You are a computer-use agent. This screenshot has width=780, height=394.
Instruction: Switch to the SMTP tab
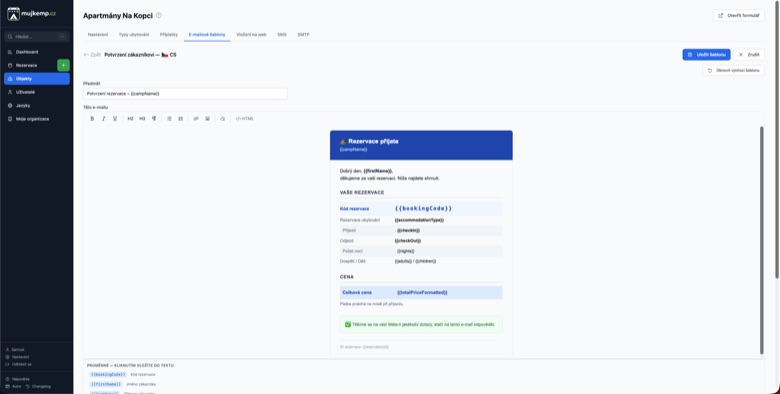[303, 35]
